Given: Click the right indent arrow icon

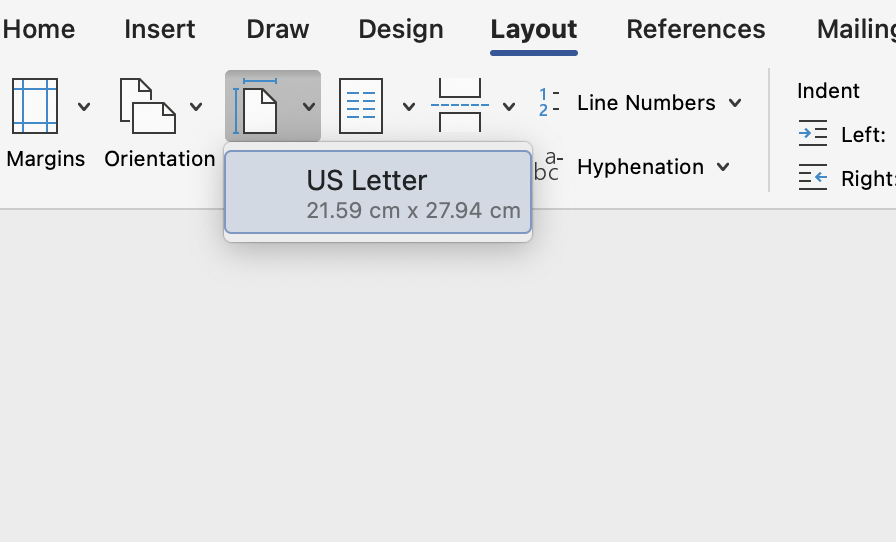Looking at the screenshot, I should tap(813, 178).
